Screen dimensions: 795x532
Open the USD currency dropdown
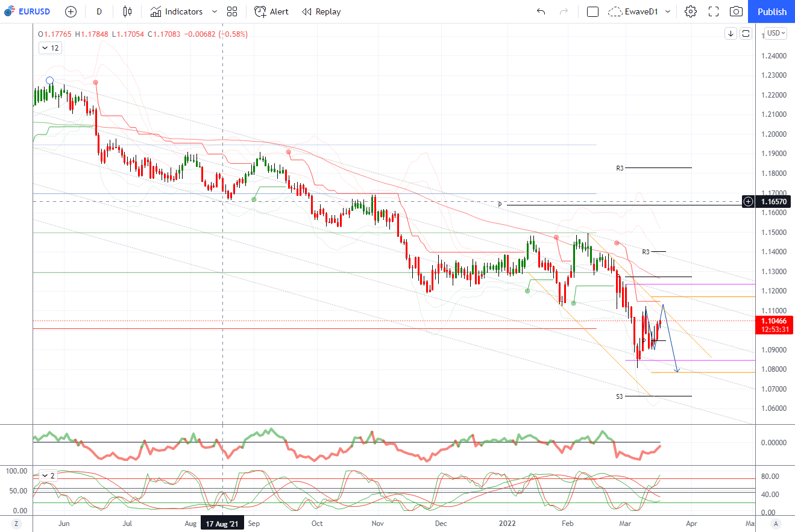pos(775,33)
